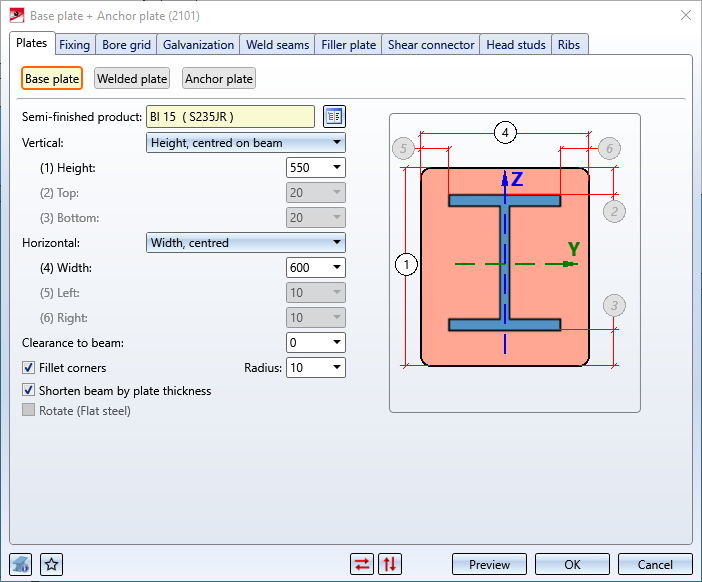
Task: Select the Welded plate button
Action: pyautogui.click(x=132, y=79)
